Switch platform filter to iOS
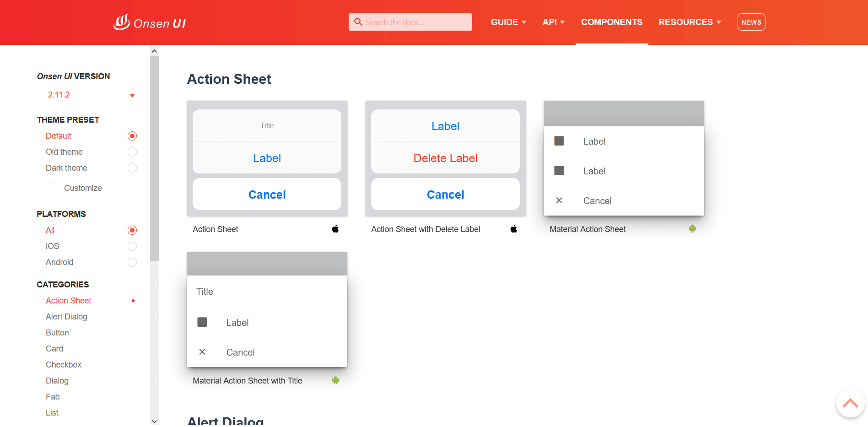The image size is (868, 427). (x=132, y=246)
